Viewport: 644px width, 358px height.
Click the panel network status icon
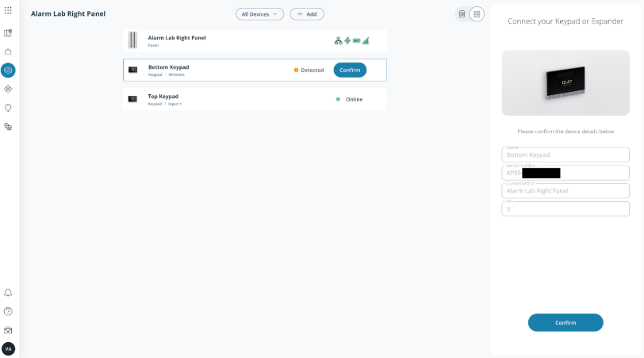(338, 40)
